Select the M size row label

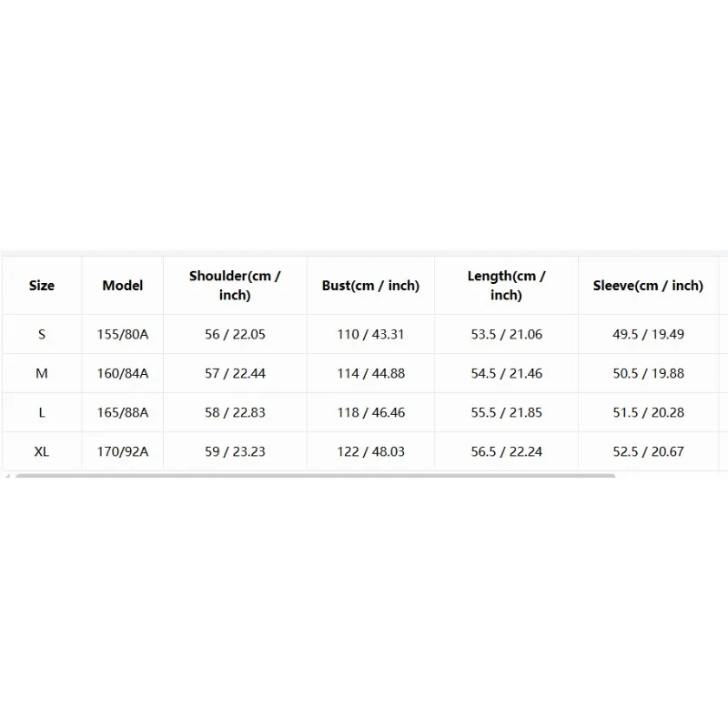coord(42,373)
